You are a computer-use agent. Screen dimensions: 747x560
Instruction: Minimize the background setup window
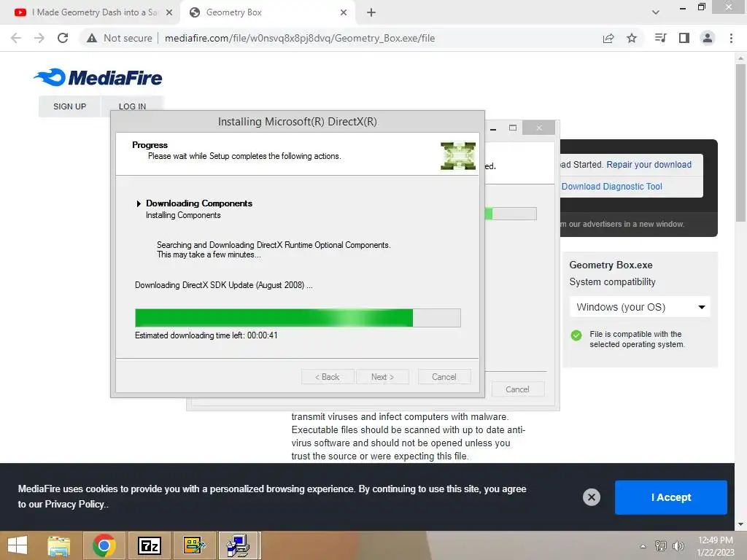click(494, 128)
